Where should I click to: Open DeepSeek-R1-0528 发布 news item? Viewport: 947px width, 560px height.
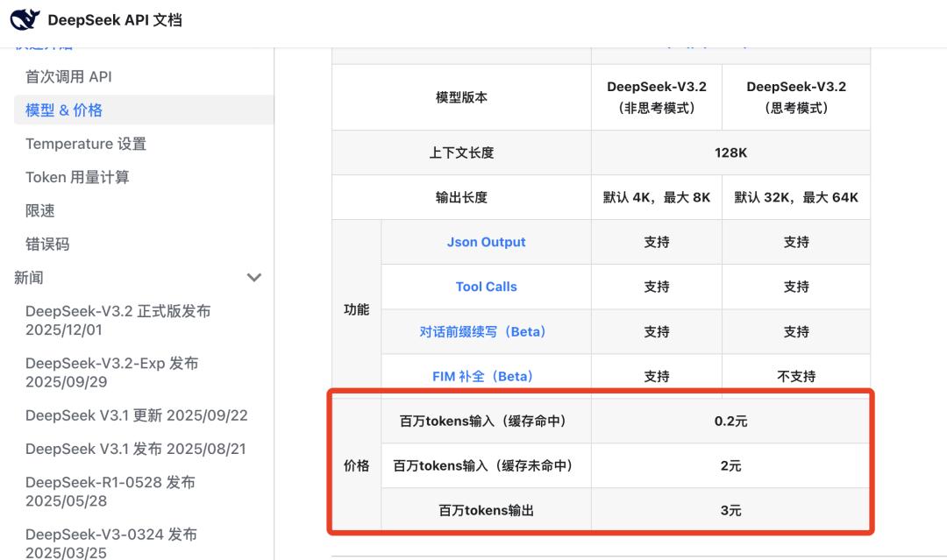(110, 492)
